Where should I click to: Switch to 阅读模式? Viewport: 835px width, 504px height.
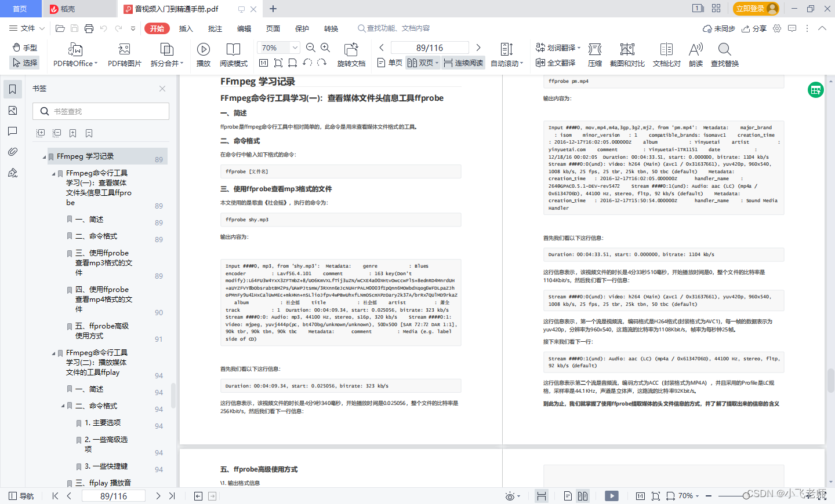(x=234, y=55)
